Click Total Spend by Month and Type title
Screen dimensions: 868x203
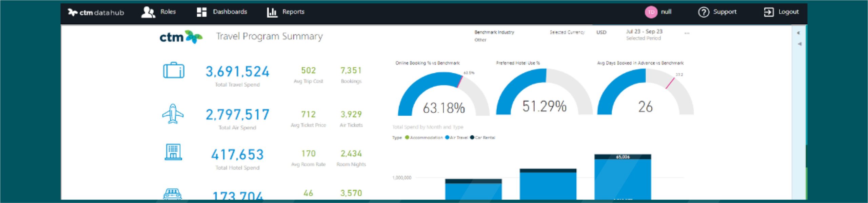pyautogui.click(x=428, y=127)
